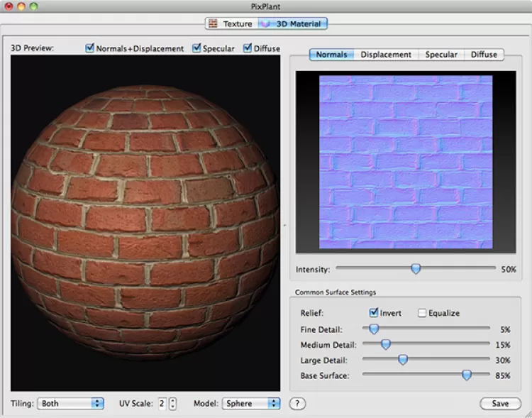
Task: Toggle the Normals+Displacement checkbox
Action: [90, 48]
